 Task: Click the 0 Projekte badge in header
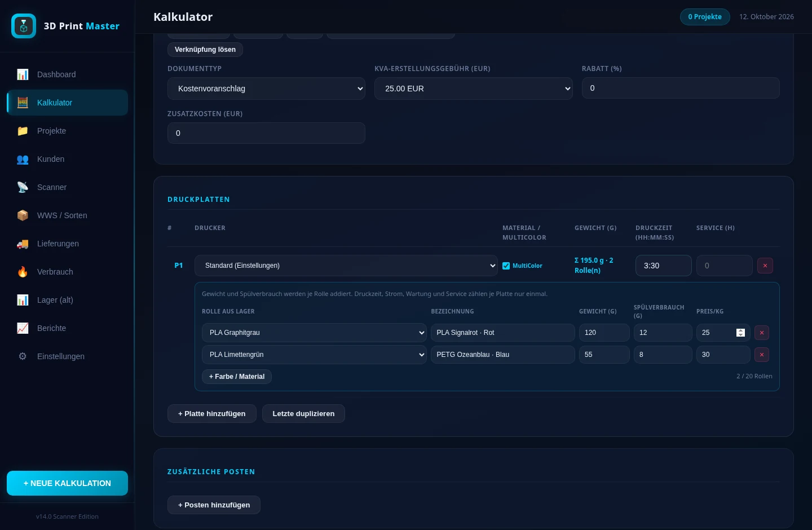click(705, 17)
